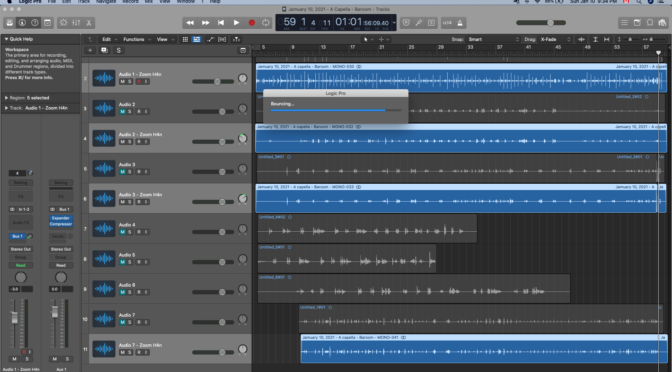Toggle Cycle mode in the transport
The image size is (672, 372).
(266, 23)
